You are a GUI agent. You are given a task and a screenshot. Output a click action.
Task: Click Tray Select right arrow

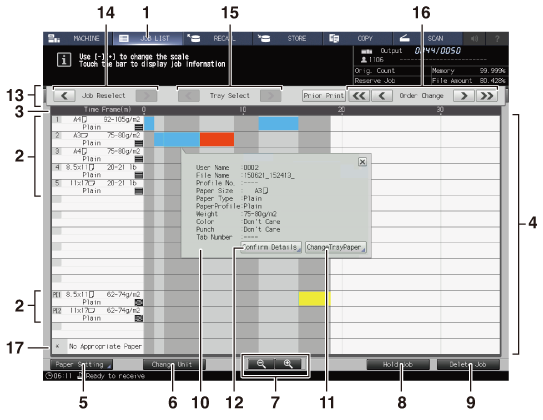pyautogui.click(x=270, y=96)
